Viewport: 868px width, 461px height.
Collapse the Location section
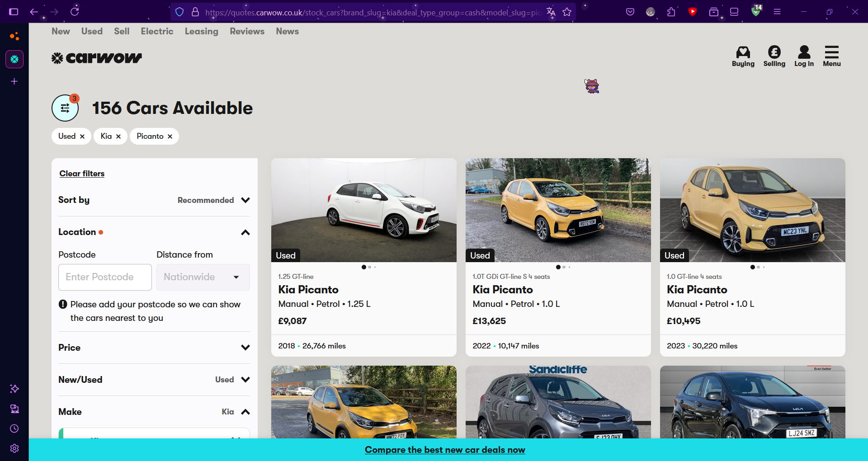click(x=245, y=232)
